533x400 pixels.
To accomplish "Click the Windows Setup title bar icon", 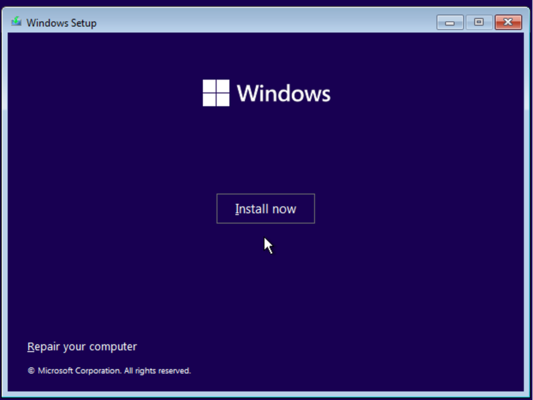I will click(16, 22).
